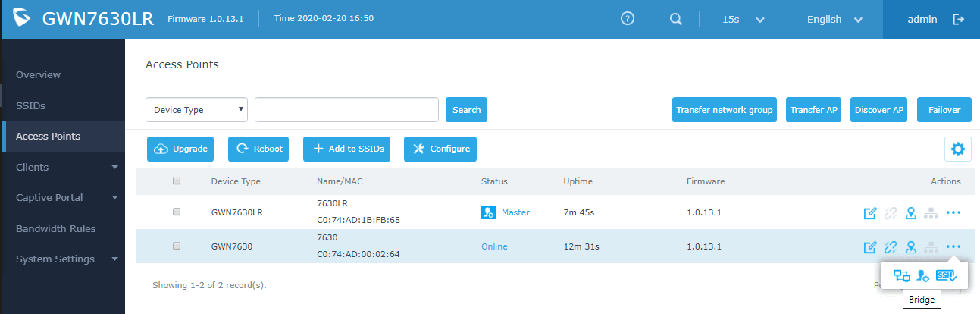Click the unpair link icon for 7630LR
980x314 pixels.
(x=891, y=213)
